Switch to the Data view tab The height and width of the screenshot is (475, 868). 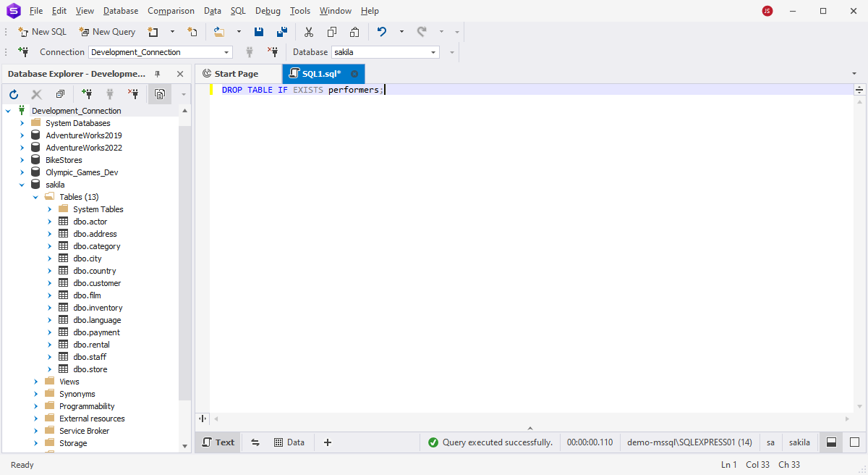coord(289,442)
